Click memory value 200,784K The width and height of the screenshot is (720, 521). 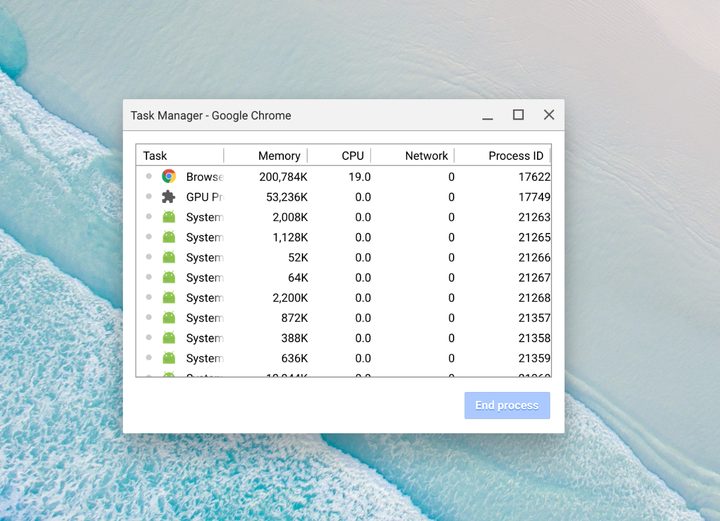tap(283, 177)
